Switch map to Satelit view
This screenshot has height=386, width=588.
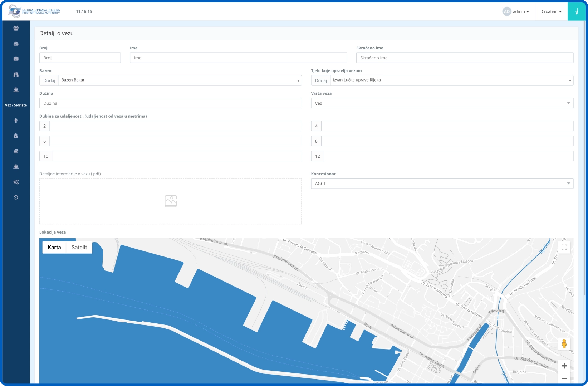79,248
